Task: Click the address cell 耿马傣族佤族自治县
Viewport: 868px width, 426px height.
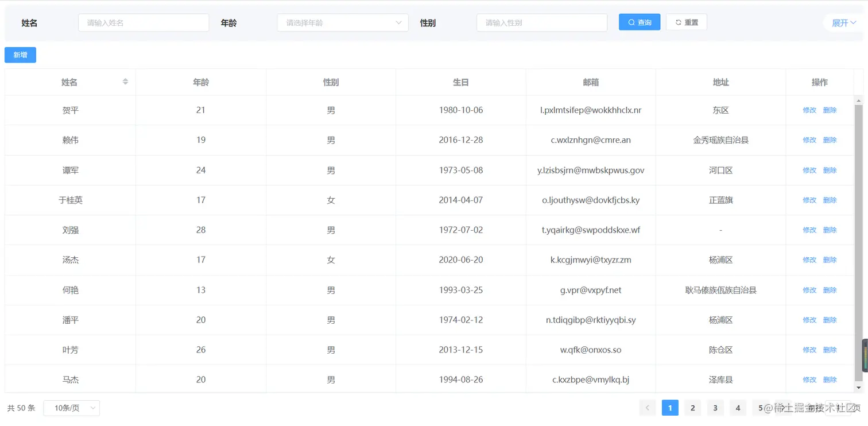Action: point(720,291)
